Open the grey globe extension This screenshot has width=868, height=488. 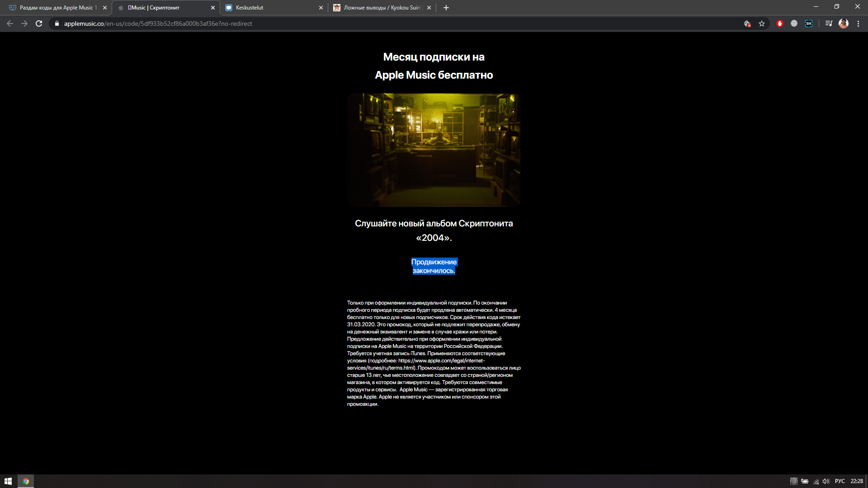pos(794,23)
